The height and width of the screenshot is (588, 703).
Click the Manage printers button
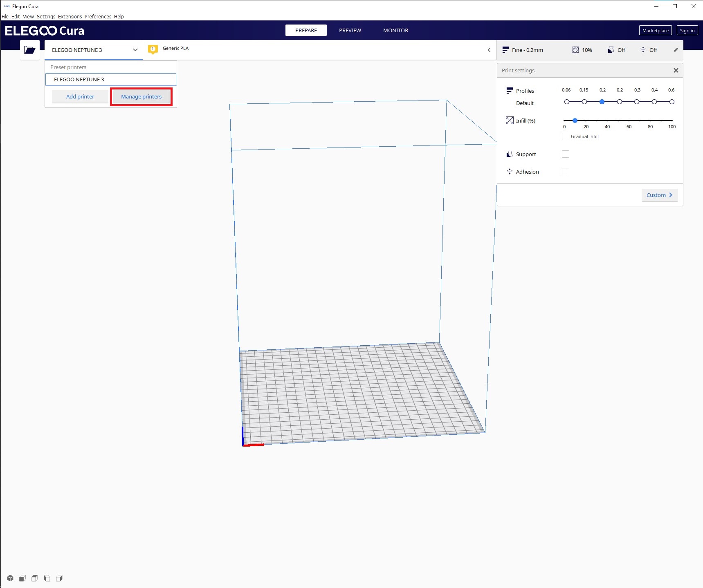coord(141,96)
